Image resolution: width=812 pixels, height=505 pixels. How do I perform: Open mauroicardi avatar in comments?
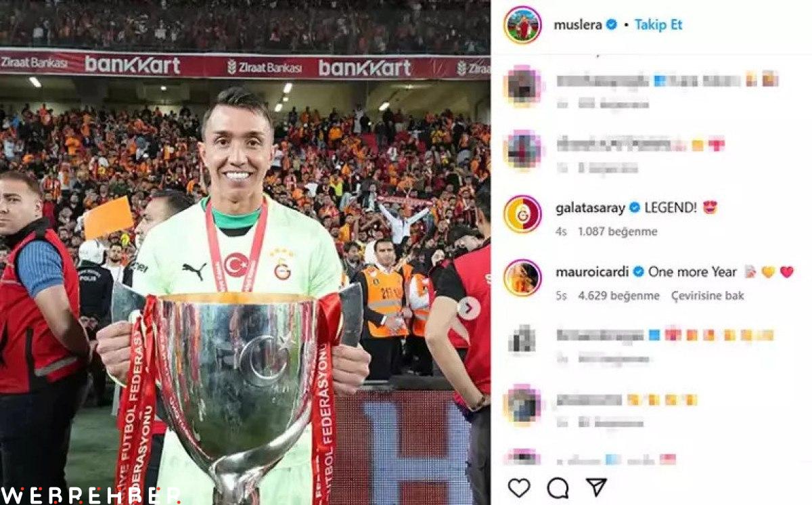522,278
